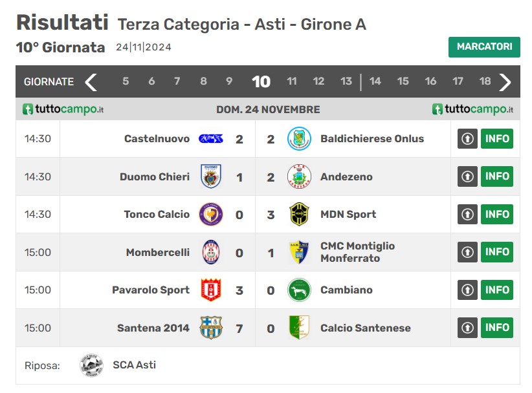Expand details arrow for Castelnuovo match

(x=467, y=139)
